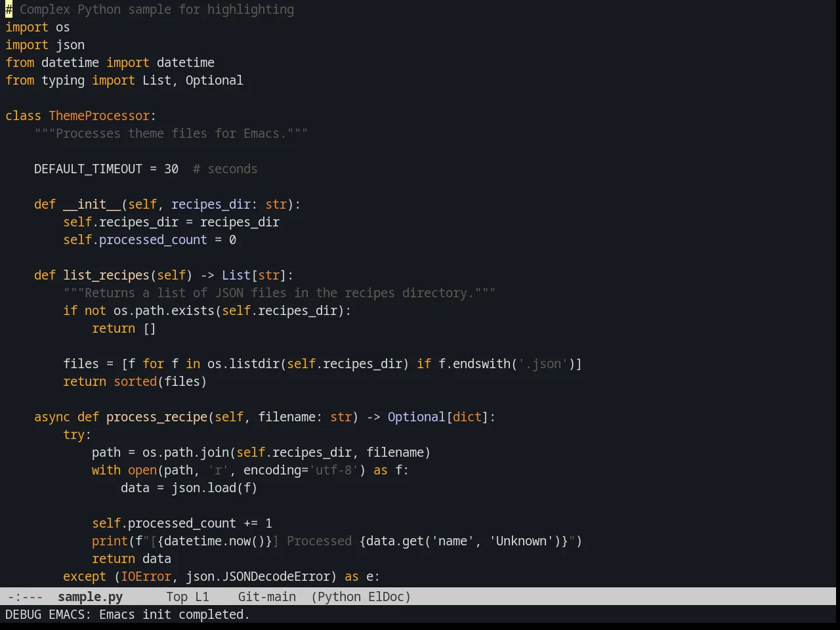The image size is (840, 630).
Task: Click 'os.listdir' in list comprehension
Action: pos(243,364)
